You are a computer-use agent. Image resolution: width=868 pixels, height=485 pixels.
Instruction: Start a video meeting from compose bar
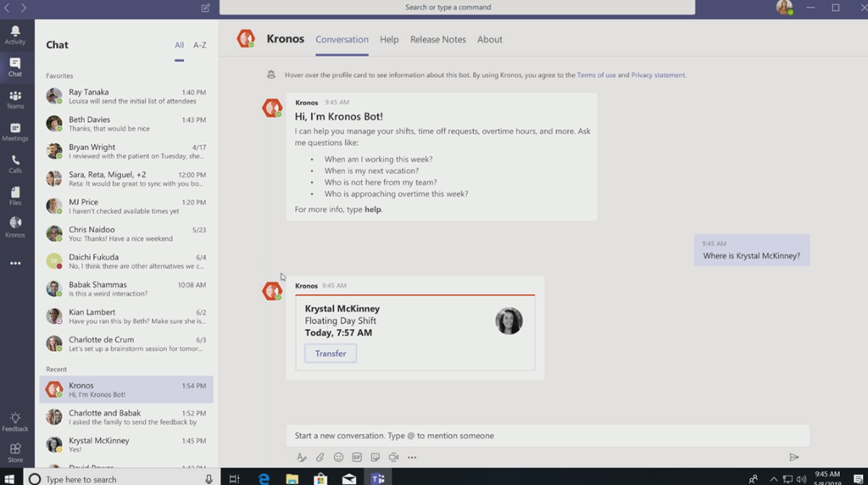coord(393,457)
